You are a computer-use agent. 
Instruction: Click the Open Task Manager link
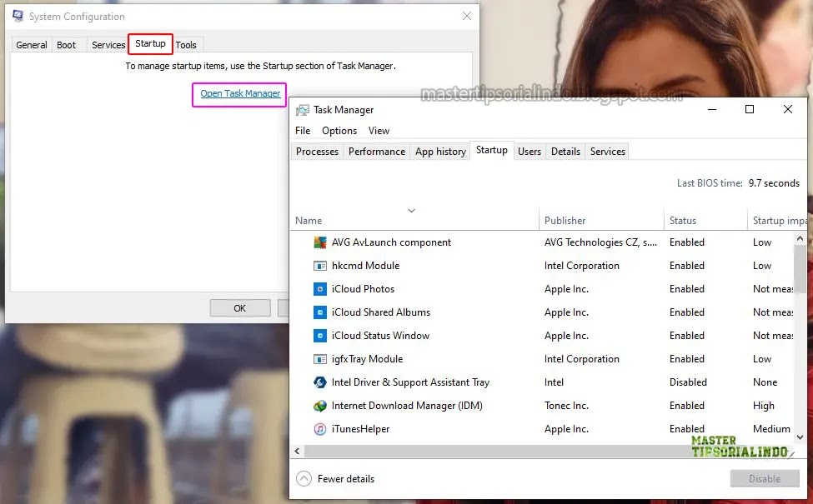[x=240, y=93]
